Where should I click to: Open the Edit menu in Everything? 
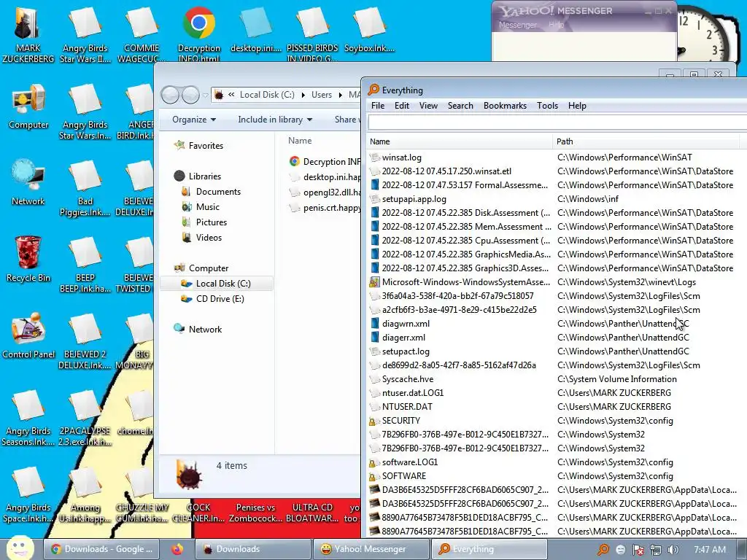click(x=402, y=106)
